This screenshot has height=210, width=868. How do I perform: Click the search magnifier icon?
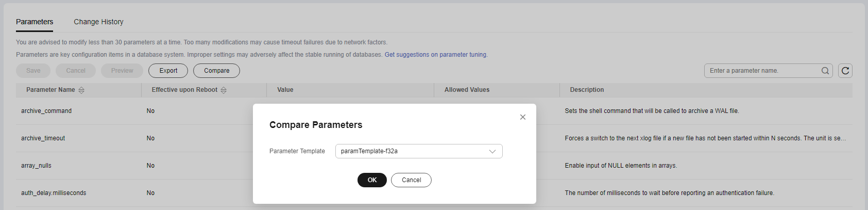click(x=825, y=71)
